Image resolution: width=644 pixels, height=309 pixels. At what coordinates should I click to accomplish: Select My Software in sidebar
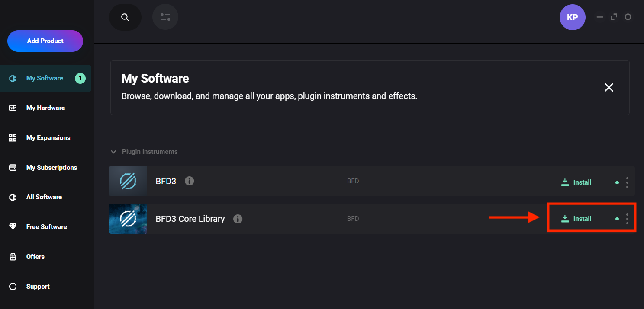point(45,78)
